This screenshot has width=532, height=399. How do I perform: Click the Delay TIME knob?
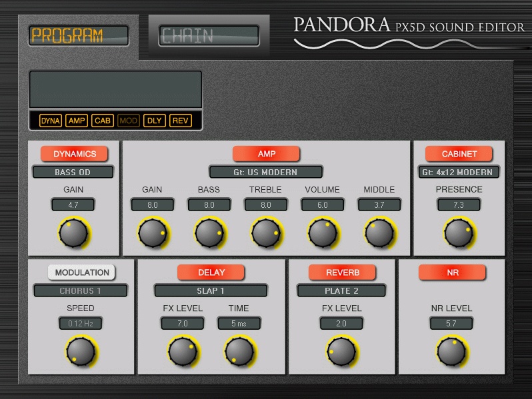tap(239, 352)
